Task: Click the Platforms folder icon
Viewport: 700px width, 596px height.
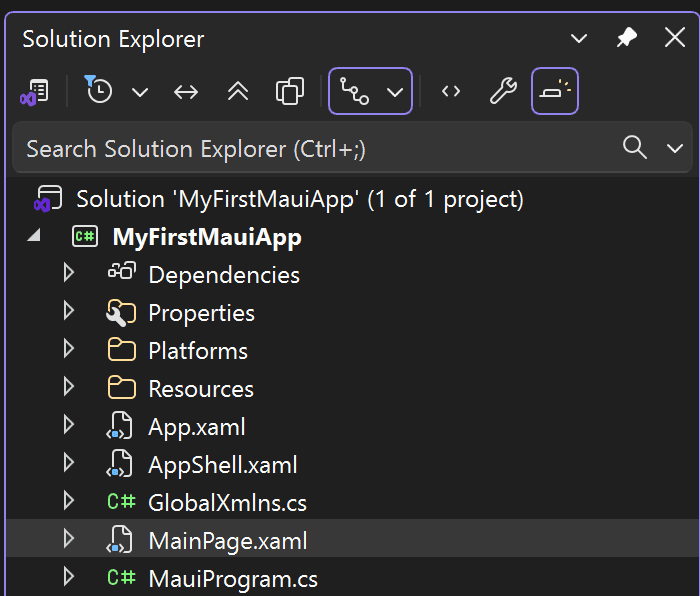Action: click(x=122, y=350)
